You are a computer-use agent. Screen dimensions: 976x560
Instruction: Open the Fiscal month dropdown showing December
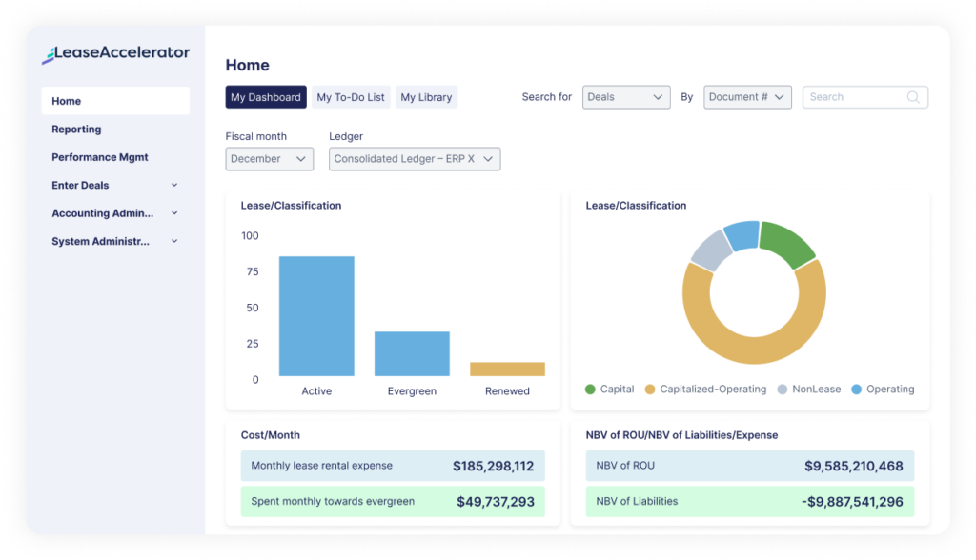click(269, 159)
